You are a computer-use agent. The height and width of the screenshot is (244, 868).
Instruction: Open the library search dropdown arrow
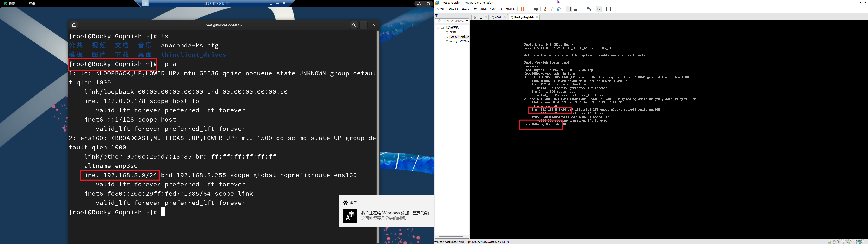tap(467, 21)
